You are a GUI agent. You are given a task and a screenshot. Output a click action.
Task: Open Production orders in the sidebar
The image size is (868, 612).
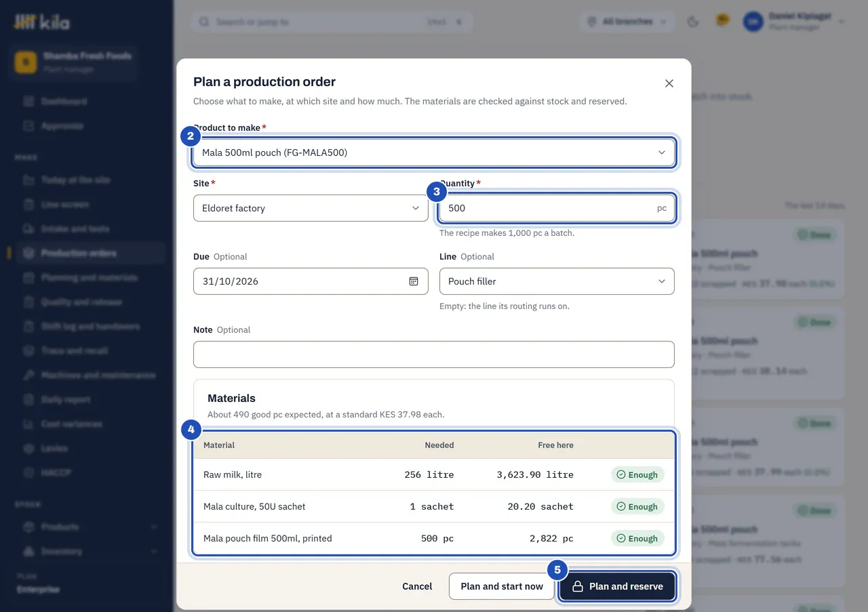point(91,253)
